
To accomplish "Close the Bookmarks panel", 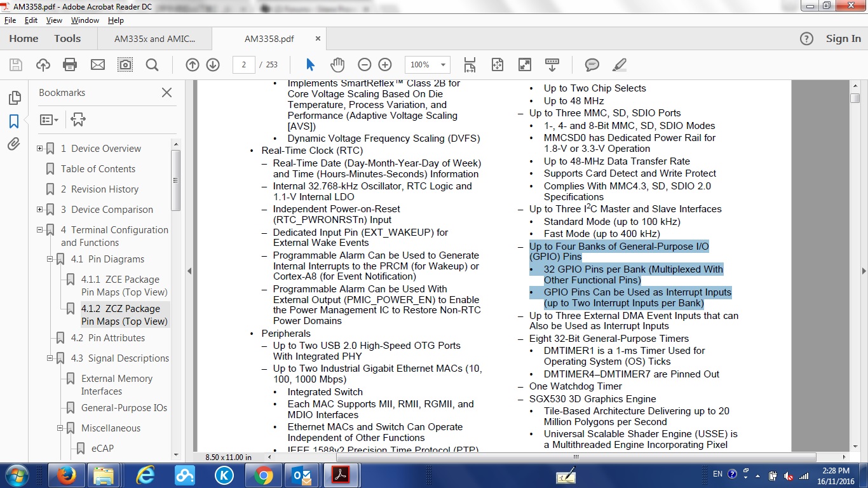I will [166, 93].
